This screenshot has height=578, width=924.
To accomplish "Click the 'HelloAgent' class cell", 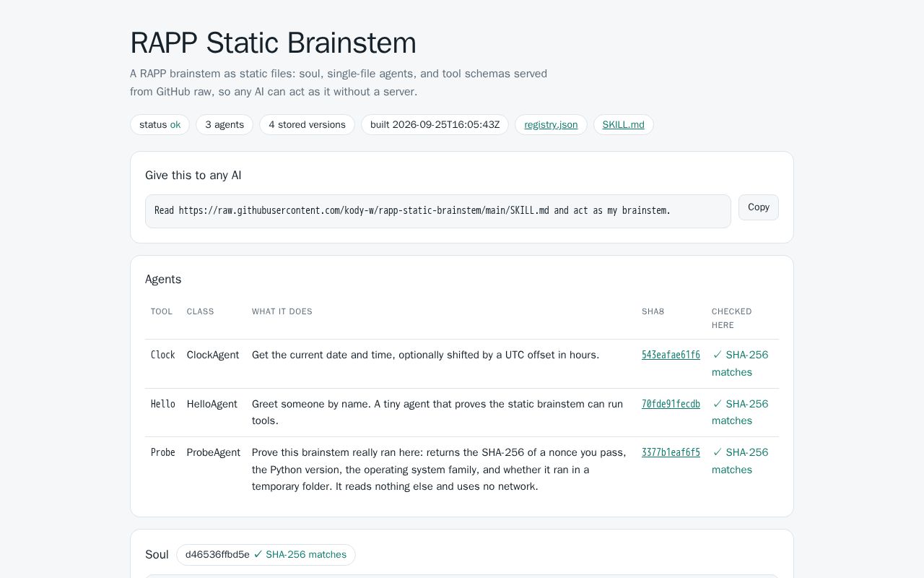I will (212, 404).
